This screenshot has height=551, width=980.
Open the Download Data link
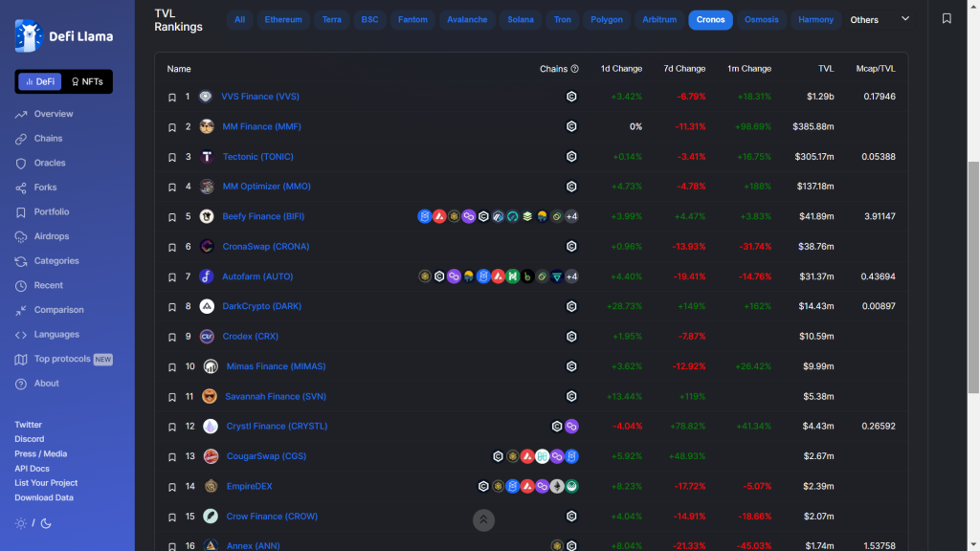[x=44, y=497]
